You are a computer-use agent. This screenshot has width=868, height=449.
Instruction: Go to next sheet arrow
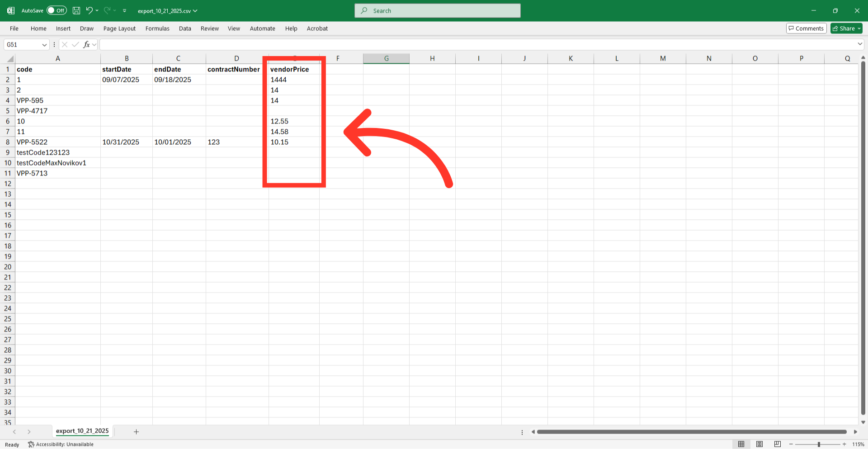click(x=29, y=432)
